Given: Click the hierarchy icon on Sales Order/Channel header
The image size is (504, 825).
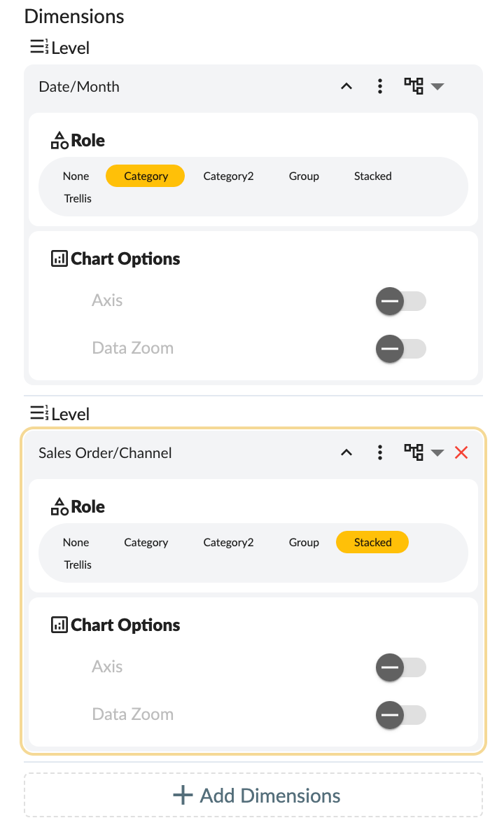Looking at the screenshot, I should point(414,452).
